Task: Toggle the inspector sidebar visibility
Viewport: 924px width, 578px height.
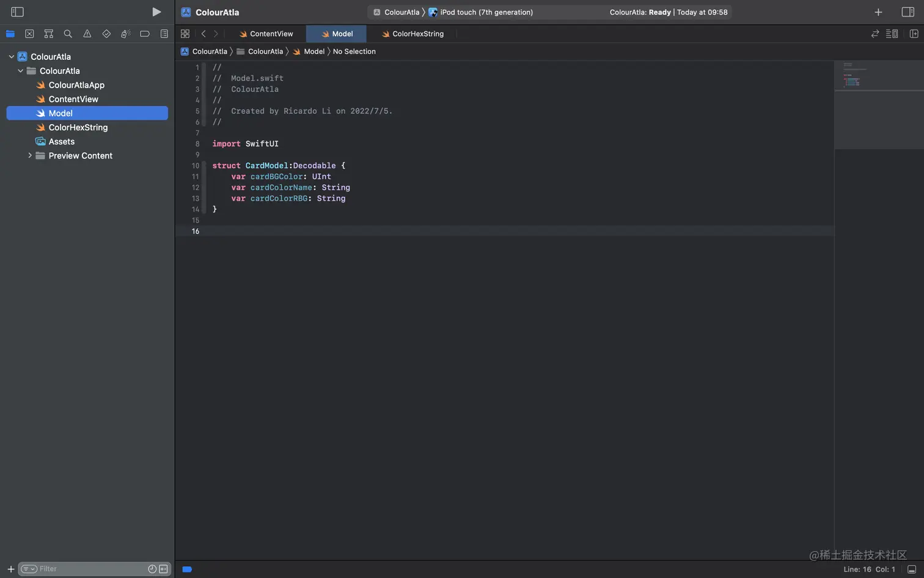Action: pos(908,12)
